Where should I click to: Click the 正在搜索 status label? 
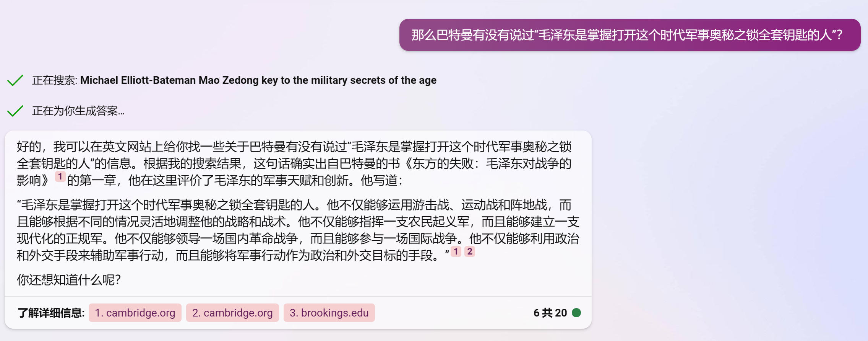[55, 80]
